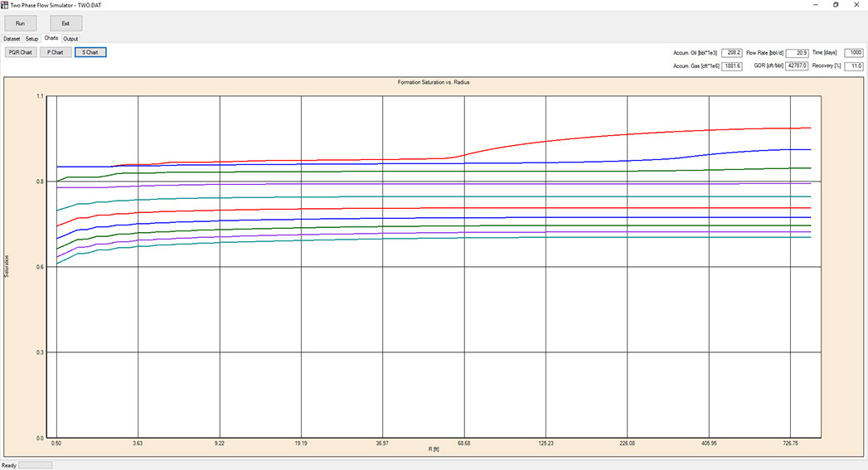
Task: Click the Accum. Oil value field
Action: [732, 52]
